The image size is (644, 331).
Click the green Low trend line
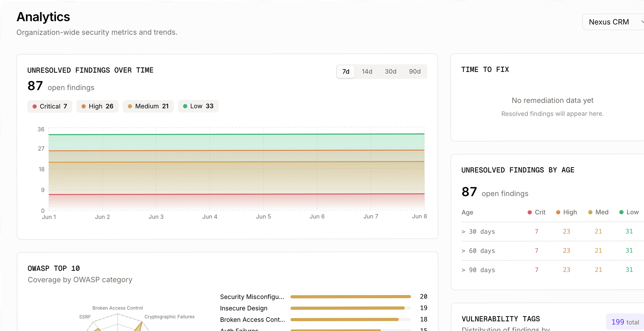click(236, 134)
